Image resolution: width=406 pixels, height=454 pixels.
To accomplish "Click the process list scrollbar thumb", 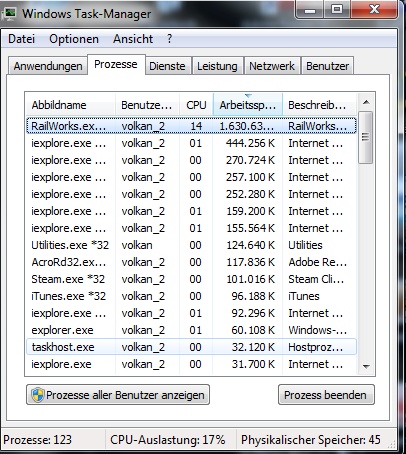I will tap(366, 137).
